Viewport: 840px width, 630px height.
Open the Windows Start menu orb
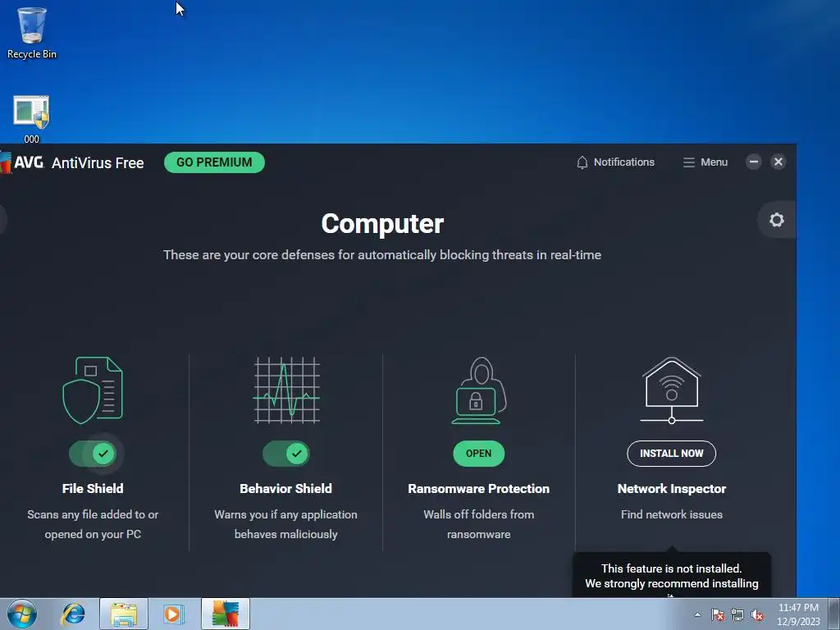click(x=22, y=614)
